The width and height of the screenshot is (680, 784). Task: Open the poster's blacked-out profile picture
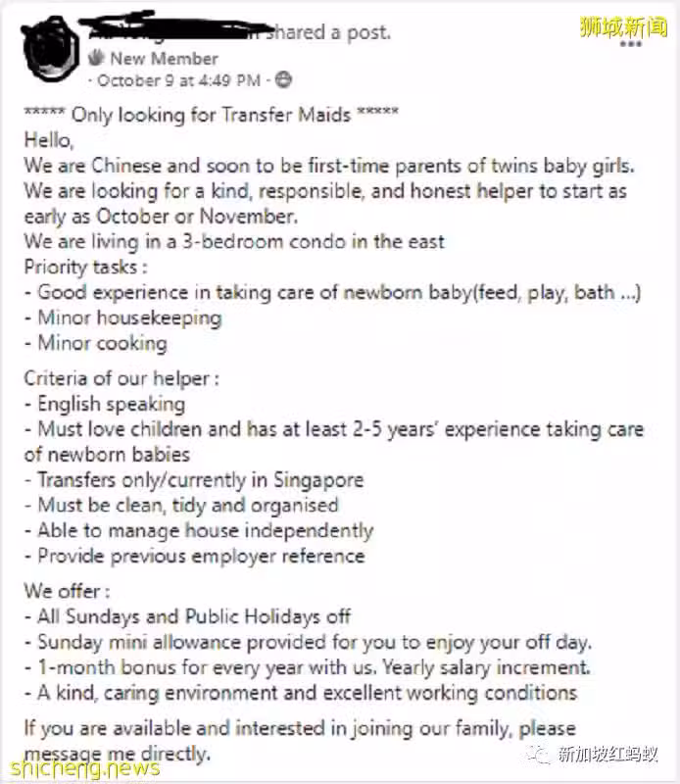tap(50, 48)
